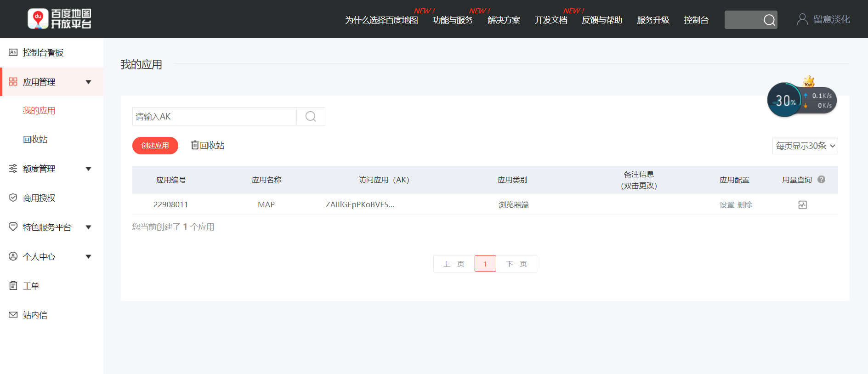Screen dimensions: 868x374
Task: Click the AK search magnifier button
Action: click(311, 116)
